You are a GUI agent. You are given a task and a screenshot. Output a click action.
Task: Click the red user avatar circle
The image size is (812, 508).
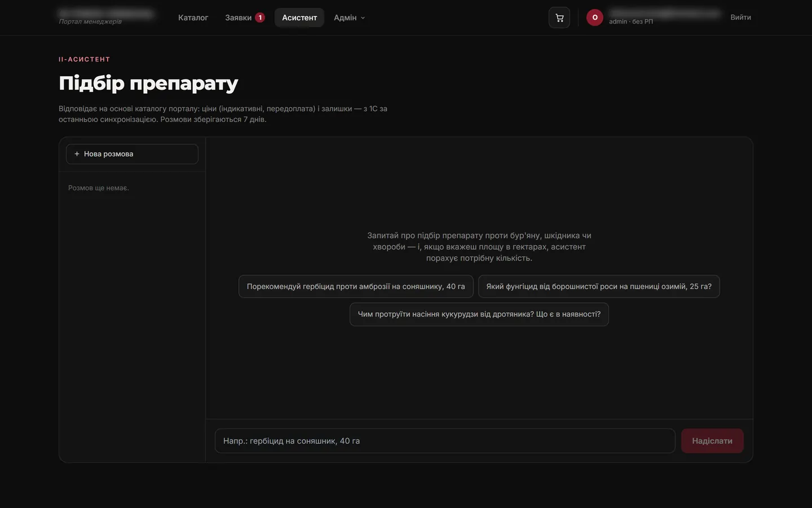pyautogui.click(x=595, y=17)
